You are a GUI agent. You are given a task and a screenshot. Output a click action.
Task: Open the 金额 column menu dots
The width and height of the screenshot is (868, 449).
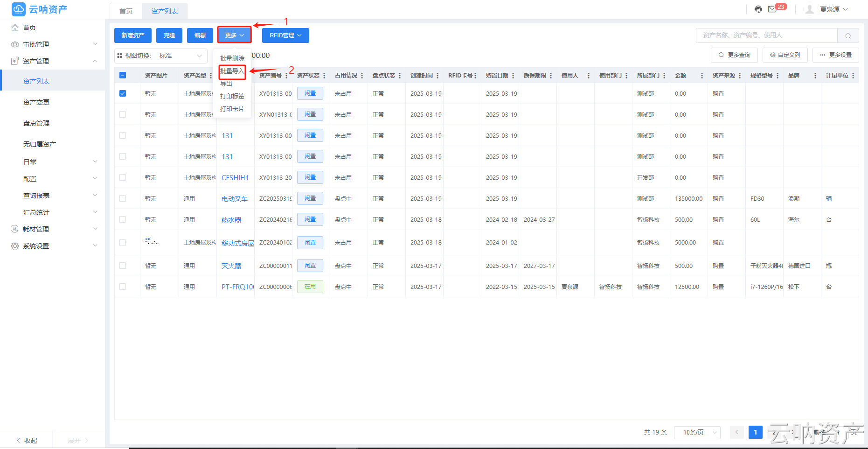(702, 76)
